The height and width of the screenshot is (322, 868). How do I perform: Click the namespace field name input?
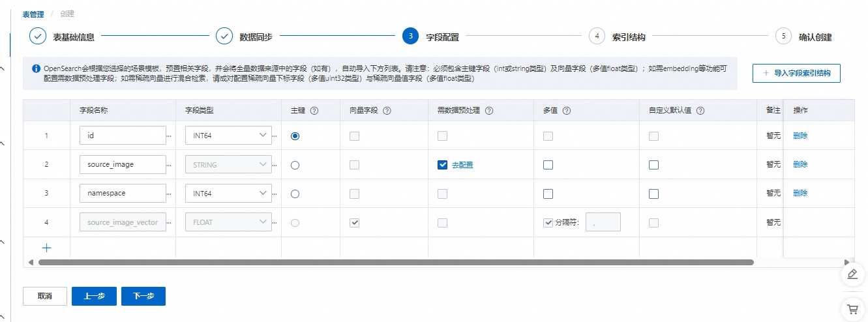point(123,193)
